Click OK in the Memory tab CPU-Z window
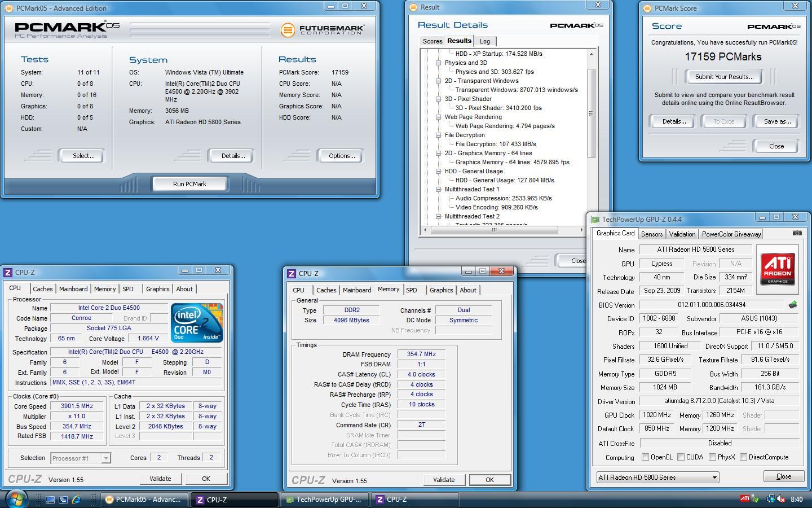812x508 pixels. click(489, 480)
